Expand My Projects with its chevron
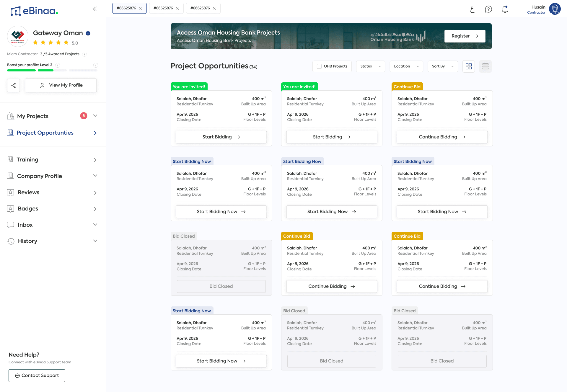Viewport: 567px width, 392px height. [x=95, y=116]
